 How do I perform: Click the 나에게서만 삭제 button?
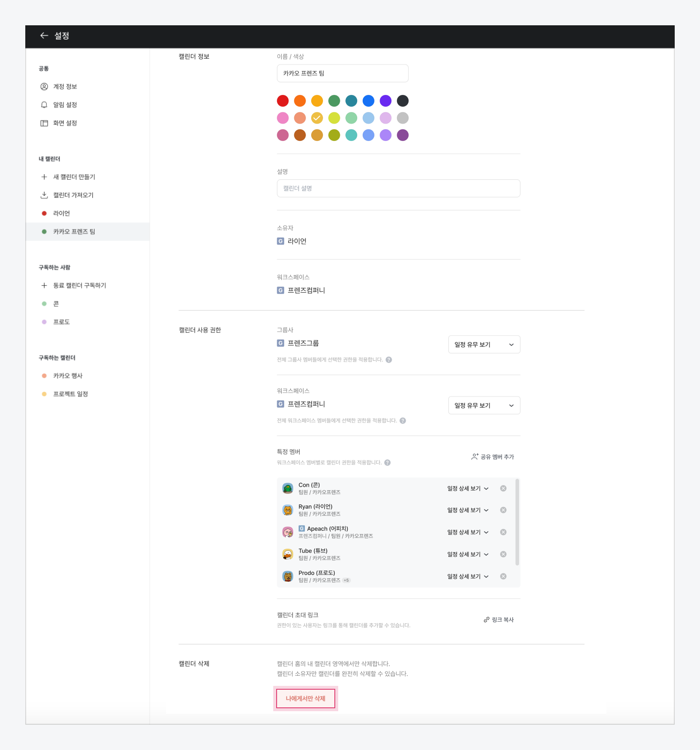pyautogui.click(x=305, y=699)
